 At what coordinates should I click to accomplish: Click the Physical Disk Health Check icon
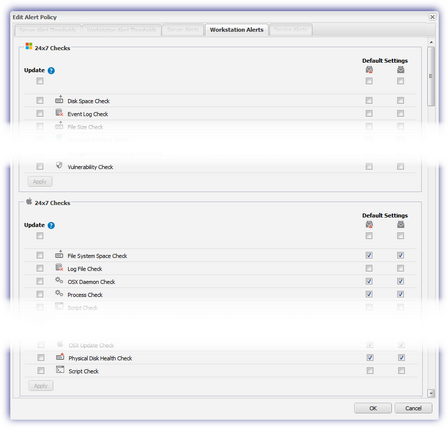coord(60,357)
